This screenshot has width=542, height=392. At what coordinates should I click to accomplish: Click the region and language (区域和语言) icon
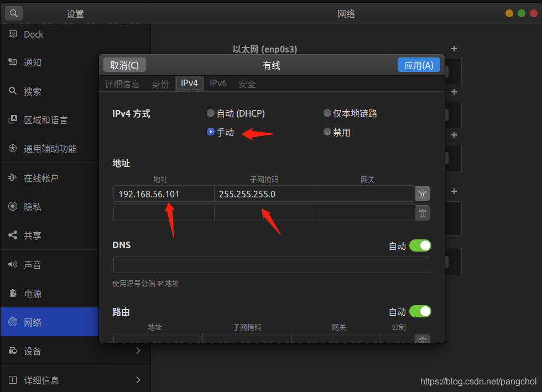pyautogui.click(x=13, y=119)
